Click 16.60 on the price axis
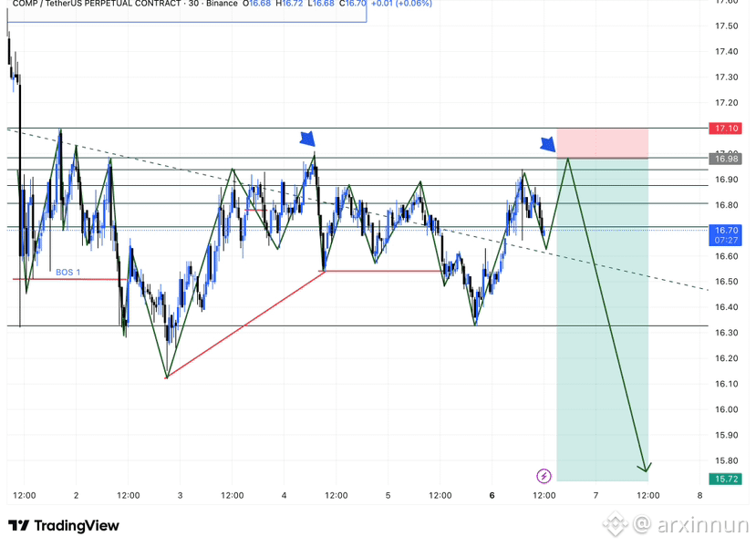 726,256
